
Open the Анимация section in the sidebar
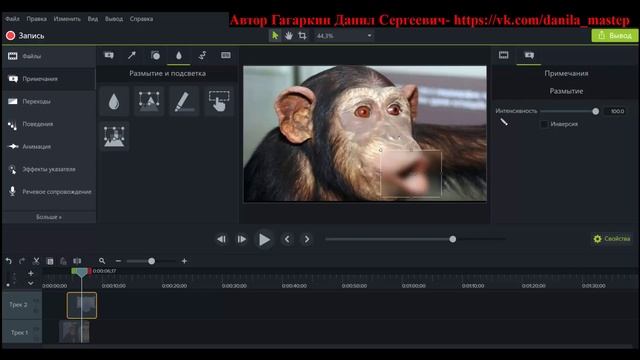[49, 147]
